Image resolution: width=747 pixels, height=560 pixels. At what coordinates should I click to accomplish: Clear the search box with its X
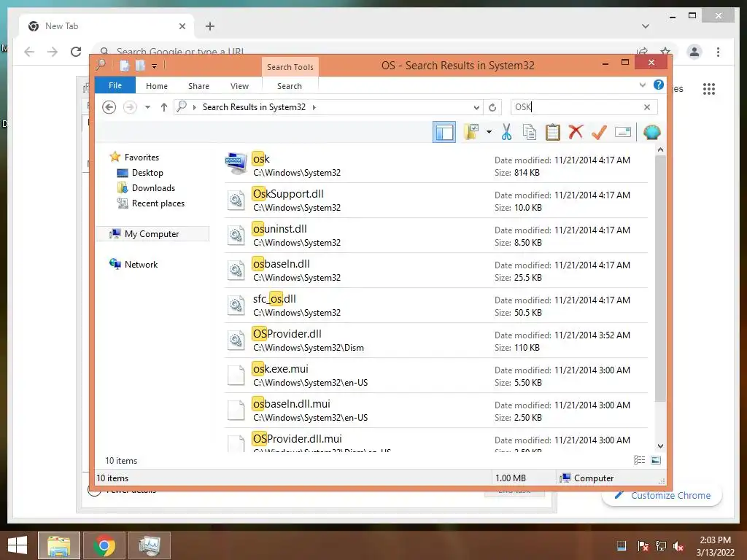click(647, 107)
